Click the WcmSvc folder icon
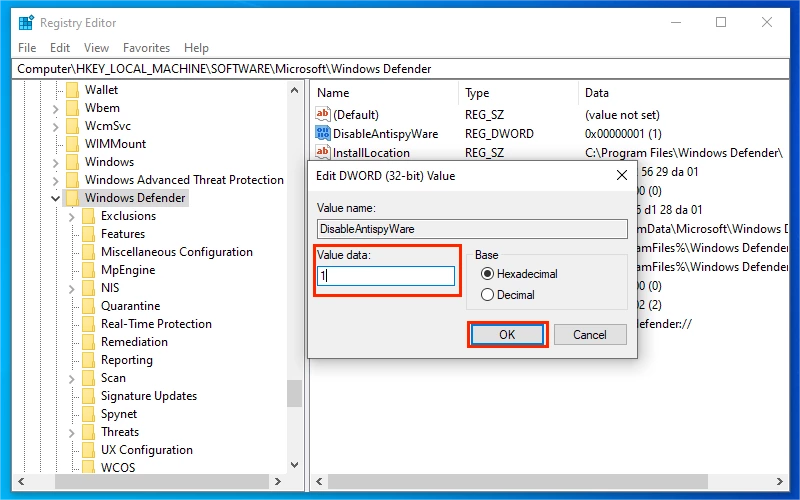The width and height of the screenshot is (800, 500). point(73,126)
